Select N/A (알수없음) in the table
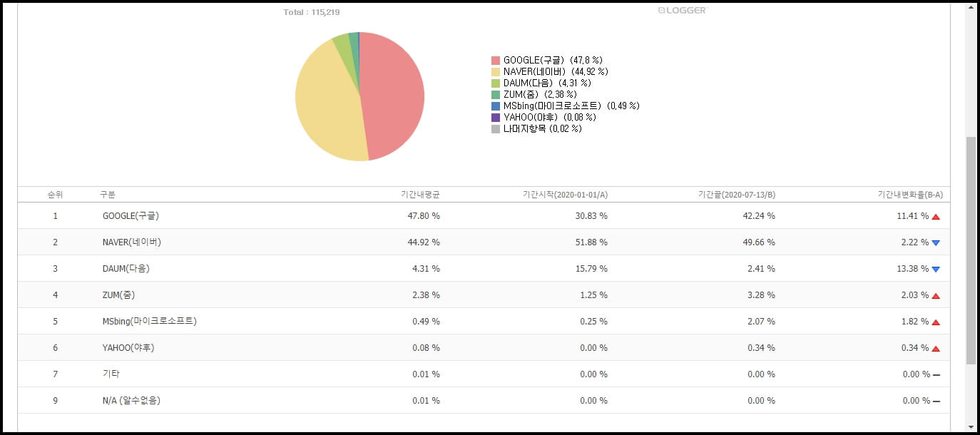 (131, 400)
